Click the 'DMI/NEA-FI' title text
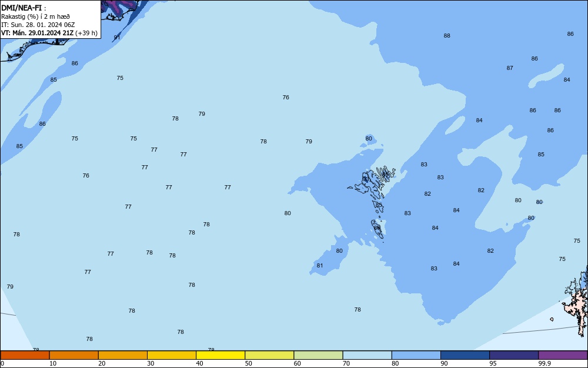This screenshot has width=588, height=368. 21,8
